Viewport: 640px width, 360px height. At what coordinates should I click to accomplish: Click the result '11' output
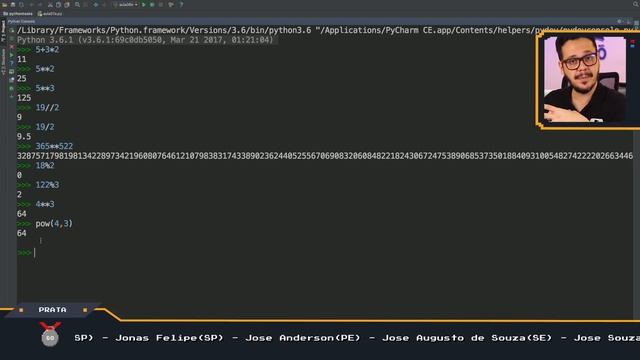pos(22,59)
